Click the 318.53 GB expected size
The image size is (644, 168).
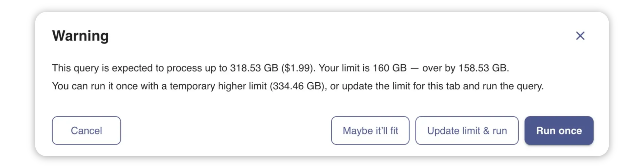click(x=254, y=68)
